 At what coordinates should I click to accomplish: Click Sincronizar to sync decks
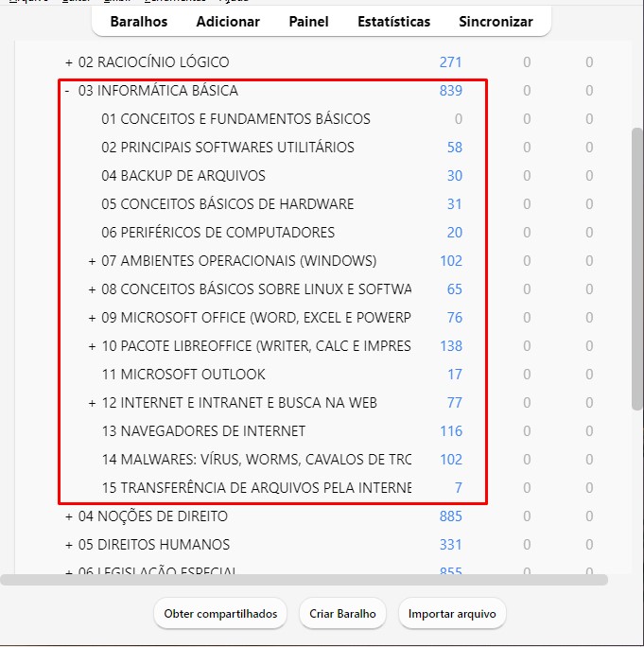click(496, 21)
